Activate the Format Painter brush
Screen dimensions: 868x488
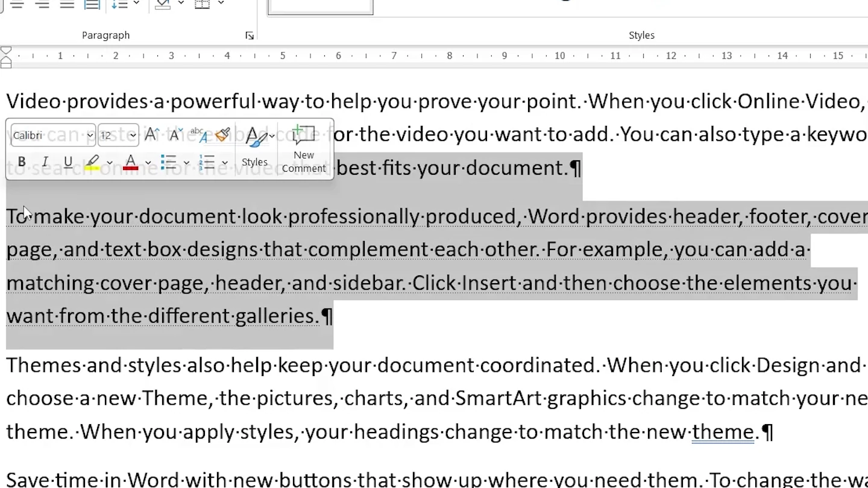[x=222, y=135]
